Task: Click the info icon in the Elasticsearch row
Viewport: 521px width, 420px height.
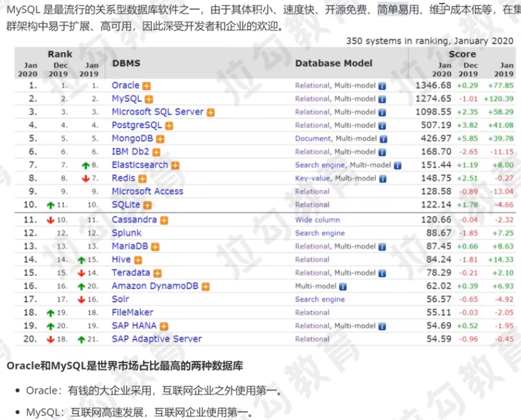Action: (x=398, y=166)
